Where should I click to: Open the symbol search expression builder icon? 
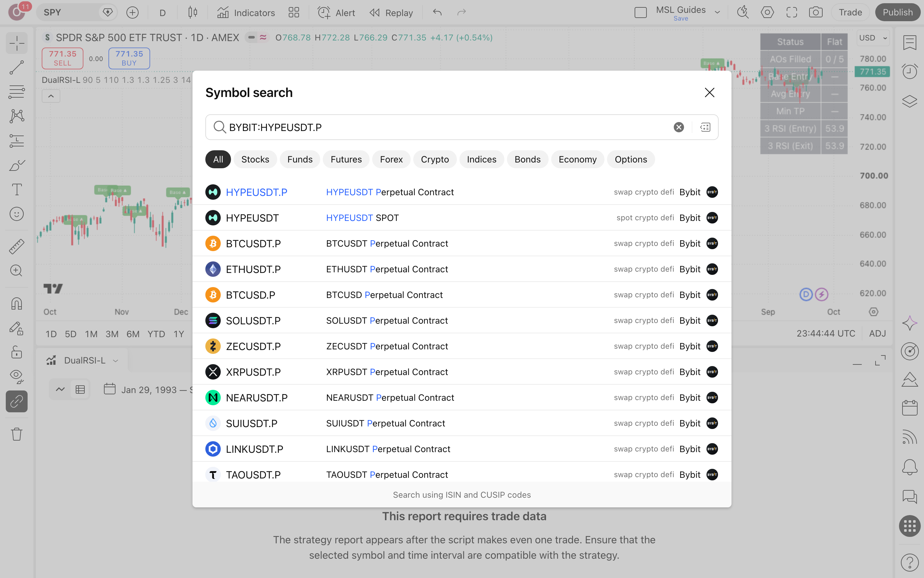click(705, 127)
